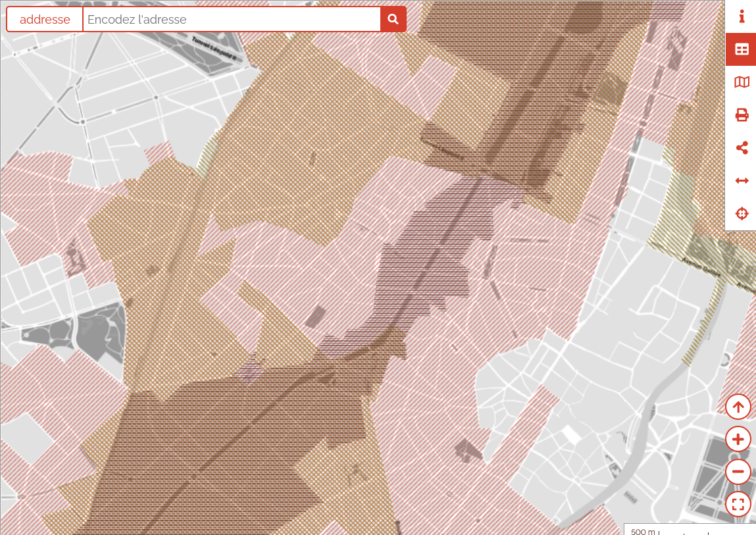Toggle fullscreen map view

(x=738, y=505)
